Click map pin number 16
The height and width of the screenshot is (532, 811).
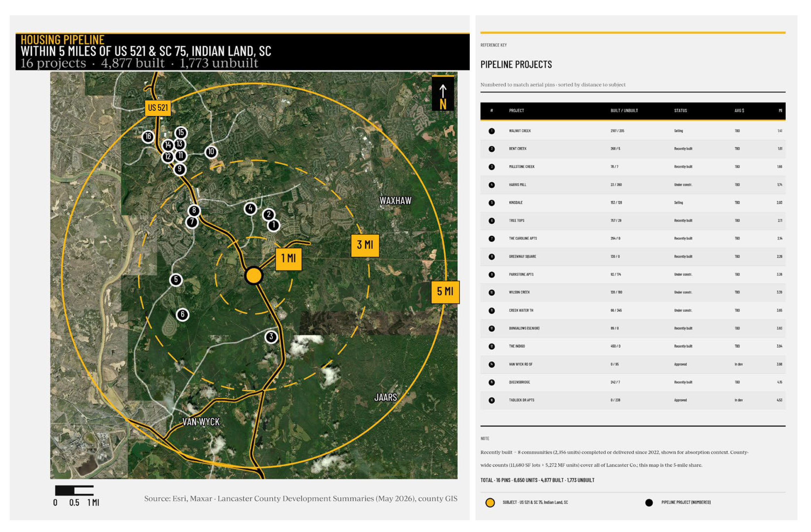(148, 136)
